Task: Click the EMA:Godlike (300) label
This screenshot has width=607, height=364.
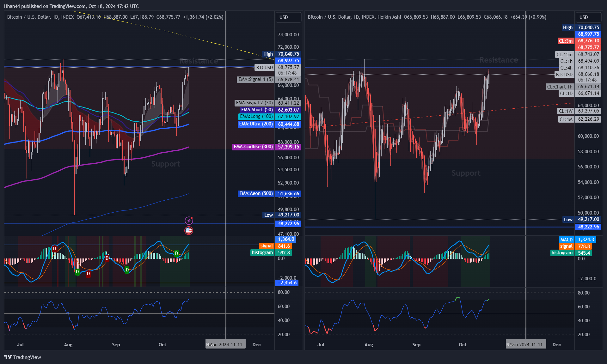Action: click(267, 147)
